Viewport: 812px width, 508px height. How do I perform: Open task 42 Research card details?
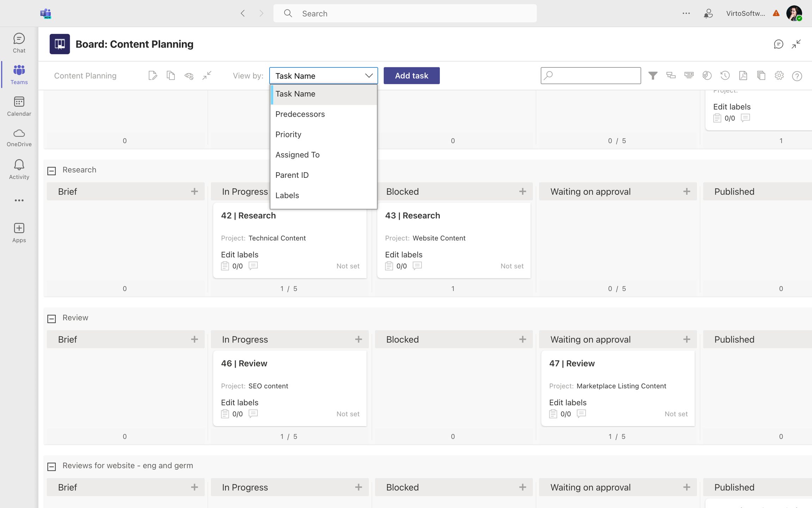tap(248, 216)
